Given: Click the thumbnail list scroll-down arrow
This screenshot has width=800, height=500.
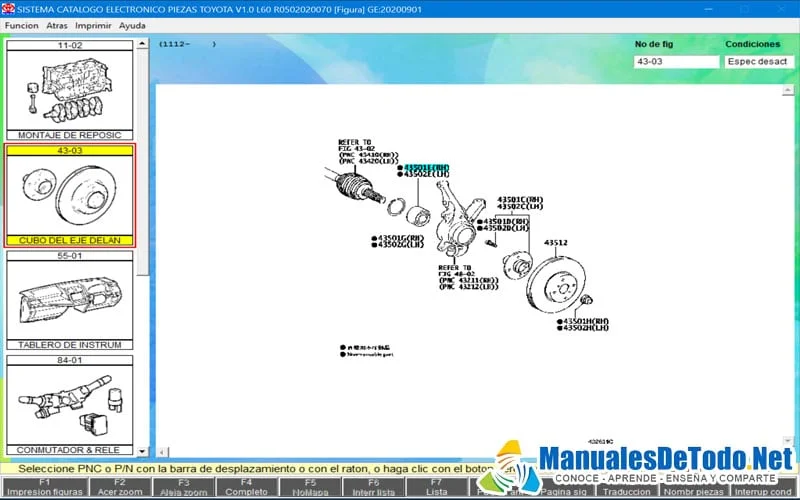Looking at the screenshot, I should pyautogui.click(x=142, y=451).
